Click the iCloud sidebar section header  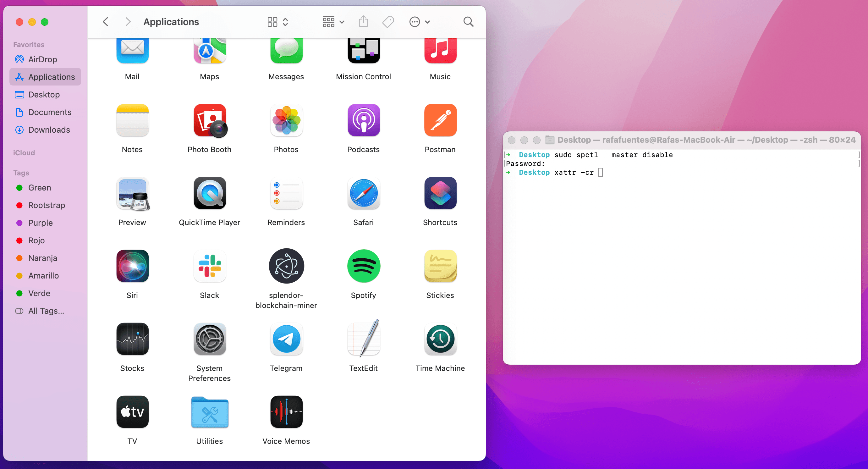coord(24,153)
